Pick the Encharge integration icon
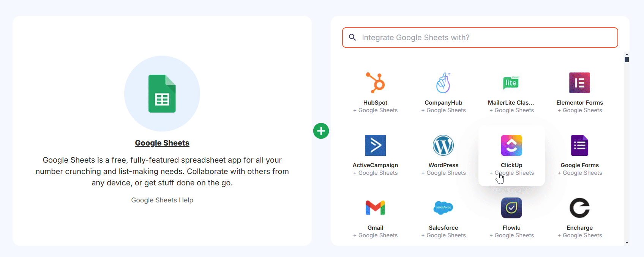 pyautogui.click(x=579, y=208)
